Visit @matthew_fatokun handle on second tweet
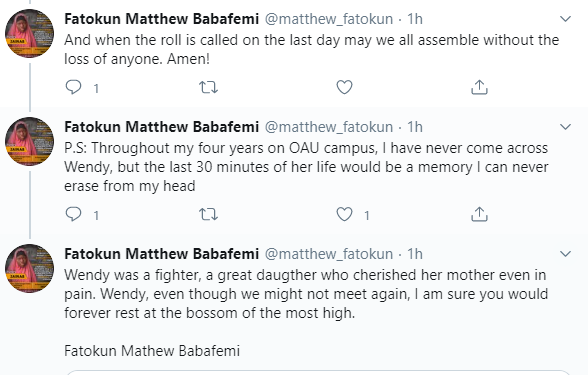 329,127
